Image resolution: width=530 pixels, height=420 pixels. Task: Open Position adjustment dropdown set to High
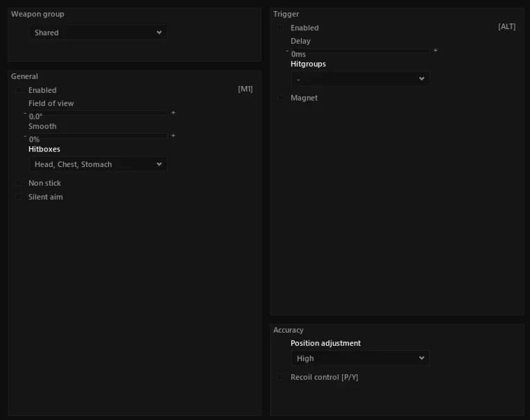click(360, 358)
